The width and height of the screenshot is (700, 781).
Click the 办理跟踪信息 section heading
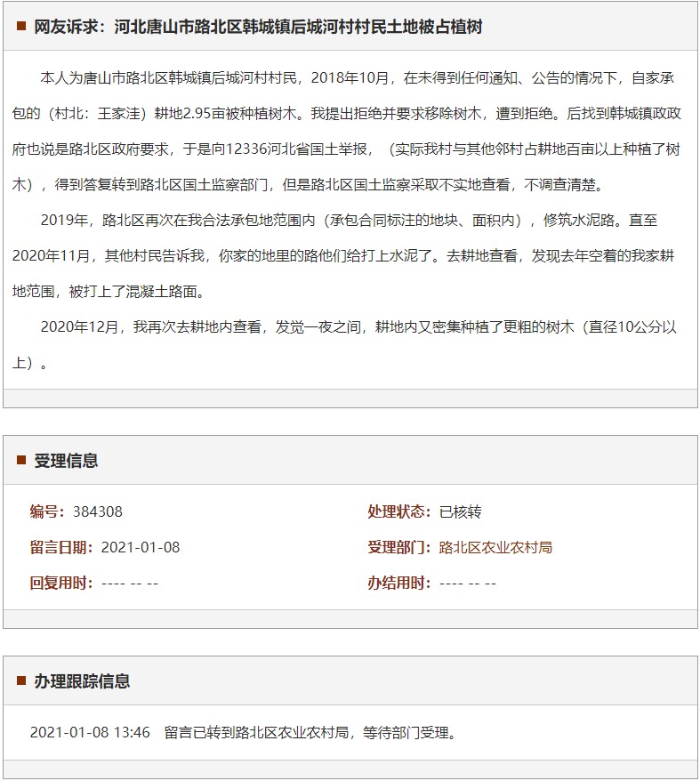[x=82, y=681]
